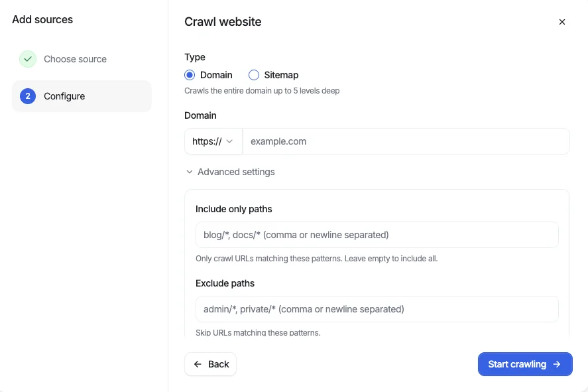Click the Back button

(x=210, y=364)
